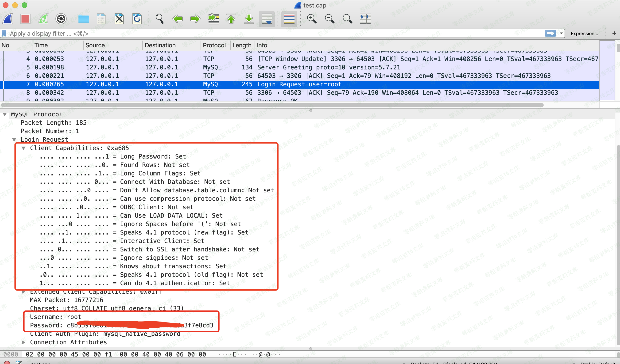Click the shark fin start capture icon
Viewport: 620px width, 364px height.
(8, 19)
